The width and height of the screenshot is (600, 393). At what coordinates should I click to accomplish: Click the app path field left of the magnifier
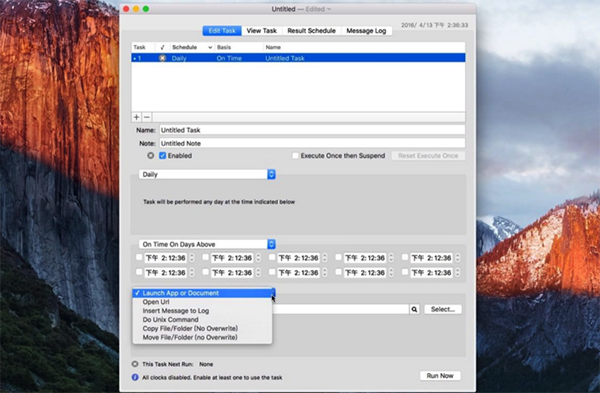pyautogui.click(x=341, y=309)
